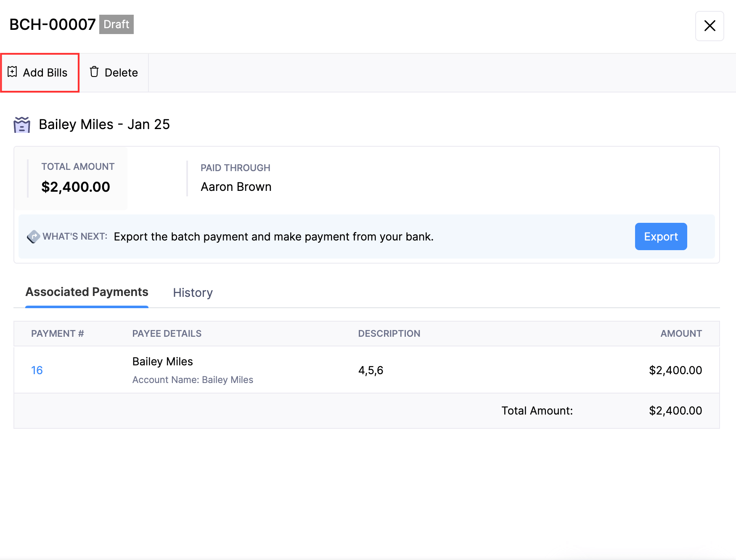Viewport: 736px width, 560px height.
Task: Click the Export button
Action: (661, 237)
